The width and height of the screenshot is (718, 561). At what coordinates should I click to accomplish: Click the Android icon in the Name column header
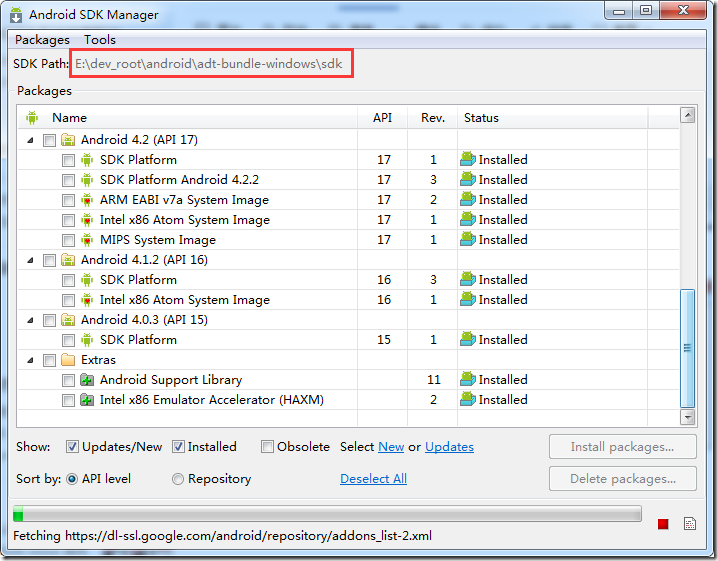[x=32, y=118]
